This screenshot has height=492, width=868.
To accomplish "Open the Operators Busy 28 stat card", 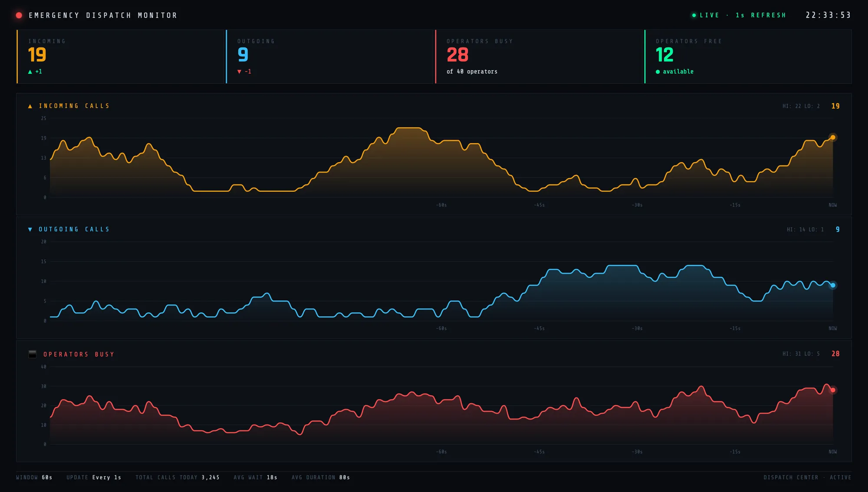I will (539, 56).
